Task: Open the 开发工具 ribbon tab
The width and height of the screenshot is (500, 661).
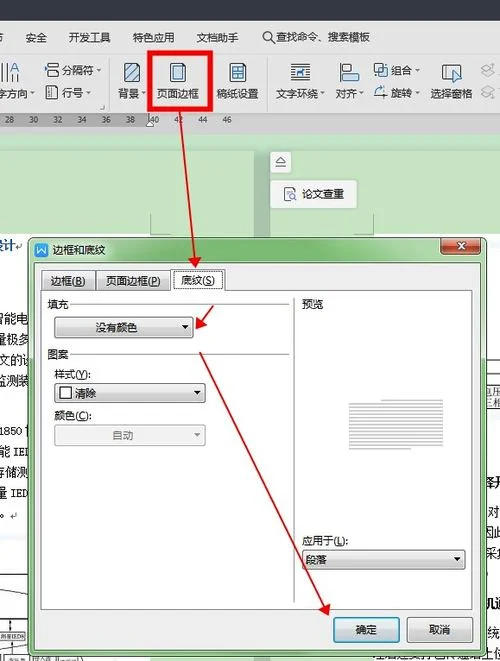Action: click(89, 38)
